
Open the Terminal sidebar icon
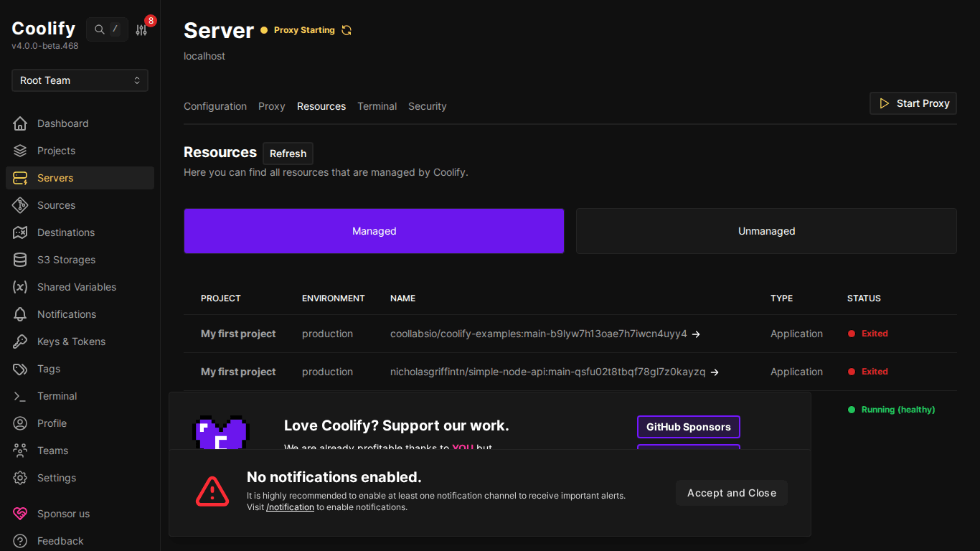pos(21,396)
